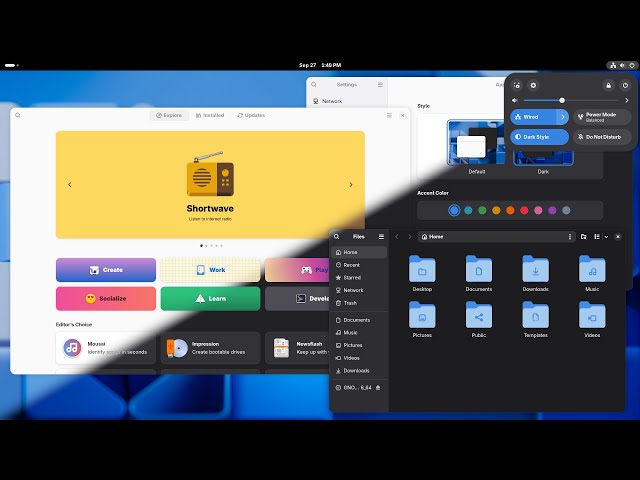
Task: Open the Templates folder icon
Action: [535, 315]
